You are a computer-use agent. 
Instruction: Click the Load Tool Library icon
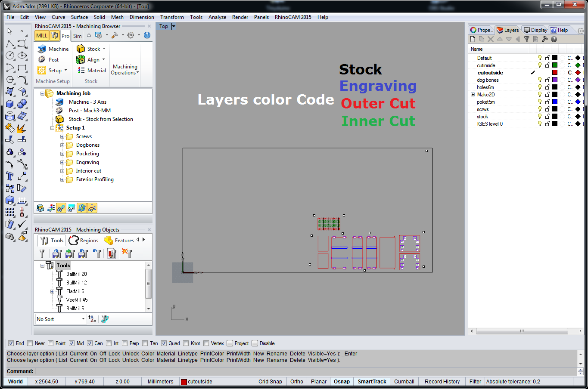coord(57,254)
